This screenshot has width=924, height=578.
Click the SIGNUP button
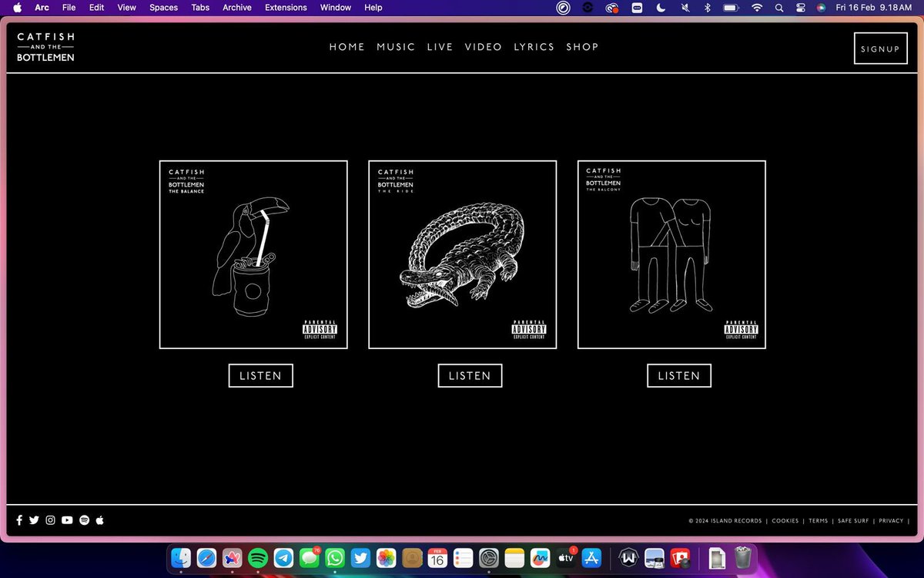point(880,49)
